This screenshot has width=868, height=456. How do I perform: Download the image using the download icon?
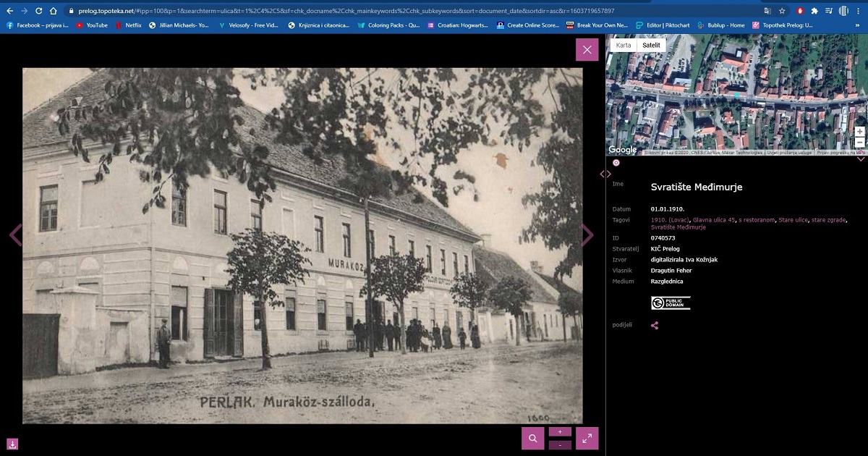[12, 444]
